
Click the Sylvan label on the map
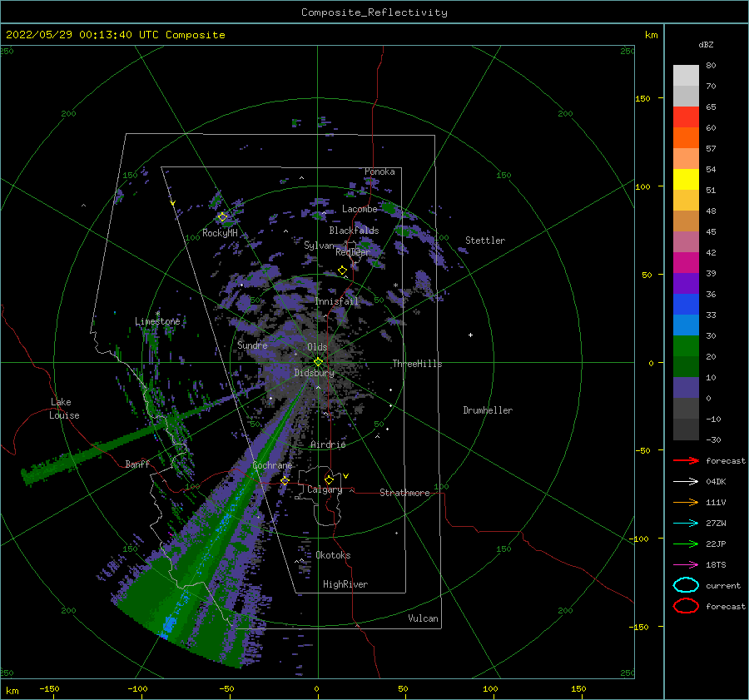[x=319, y=246]
